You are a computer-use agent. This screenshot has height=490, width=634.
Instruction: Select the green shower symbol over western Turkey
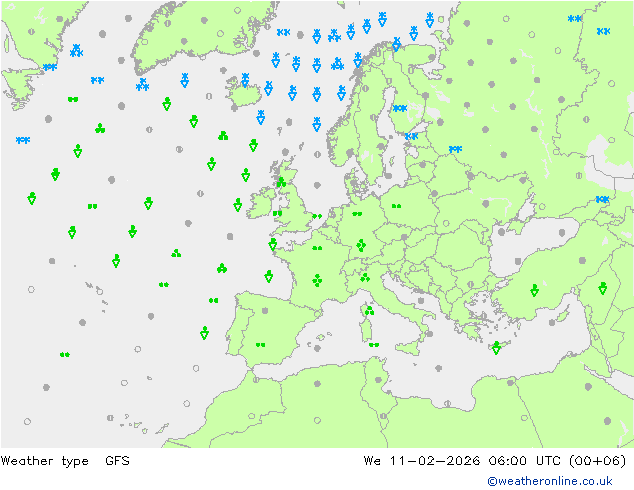[x=535, y=290]
